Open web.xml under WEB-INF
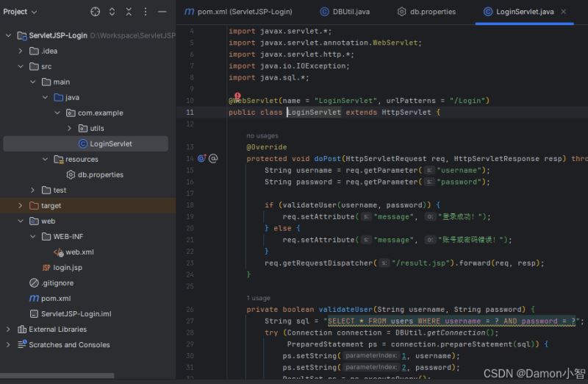Screen dimensions: 588x384 click(79, 252)
